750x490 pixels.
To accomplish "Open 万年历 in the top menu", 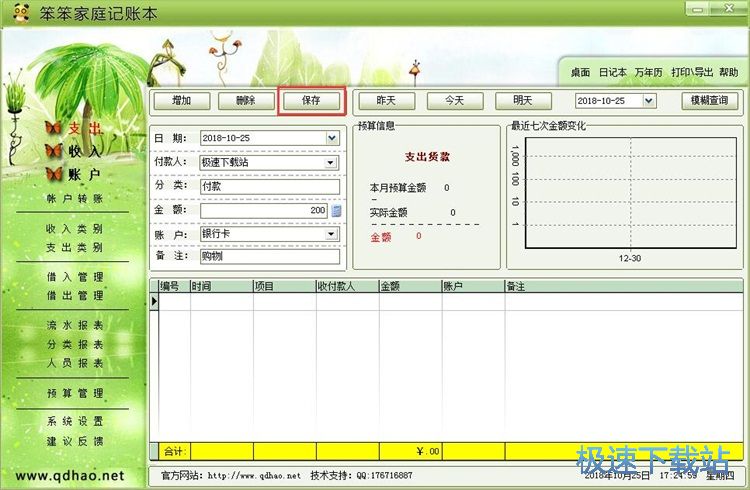I will (x=648, y=72).
